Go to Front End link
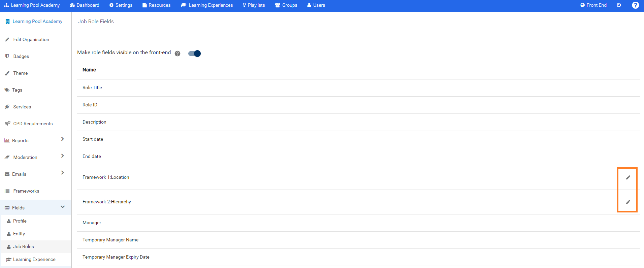The height and width of the screenshot is (268, 644). (x=593, y=5)
